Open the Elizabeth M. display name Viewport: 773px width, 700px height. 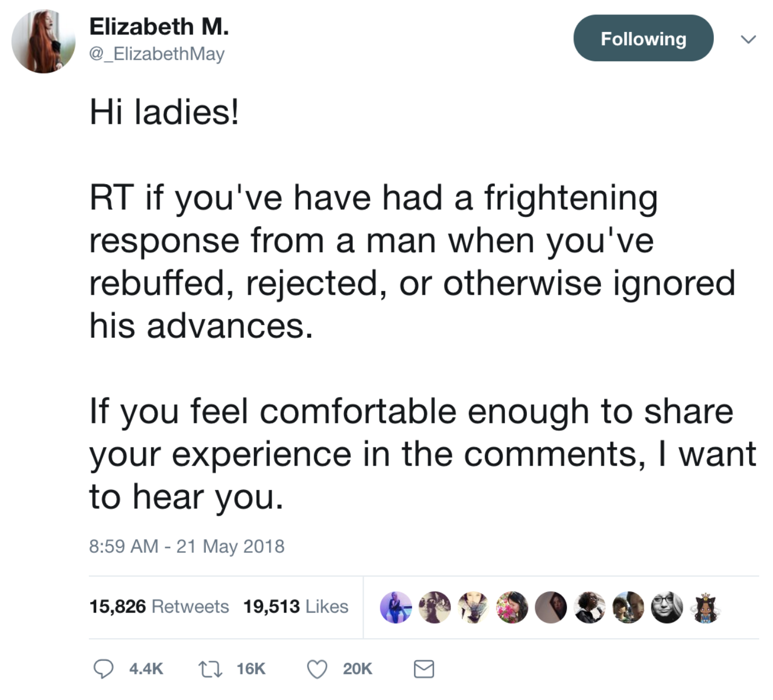pyautogui.click(x=159, y=27)
